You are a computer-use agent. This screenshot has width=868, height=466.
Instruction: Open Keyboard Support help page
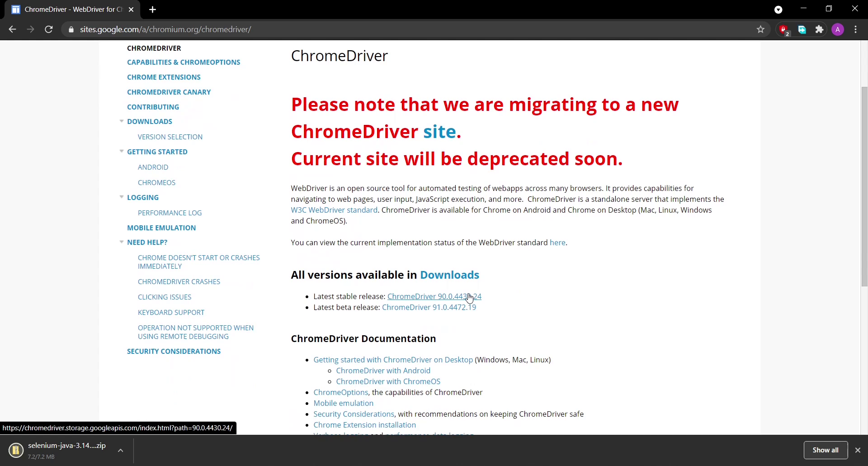pyautogui.click(x=171, y=313)
